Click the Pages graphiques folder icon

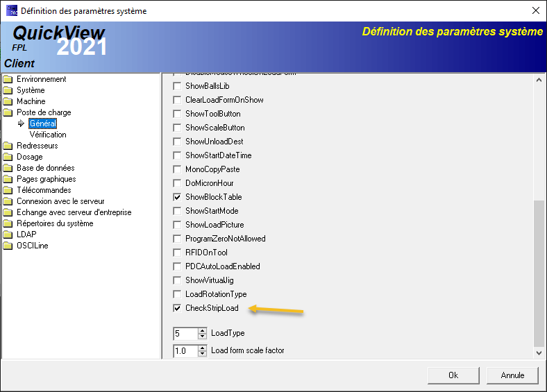8,179
